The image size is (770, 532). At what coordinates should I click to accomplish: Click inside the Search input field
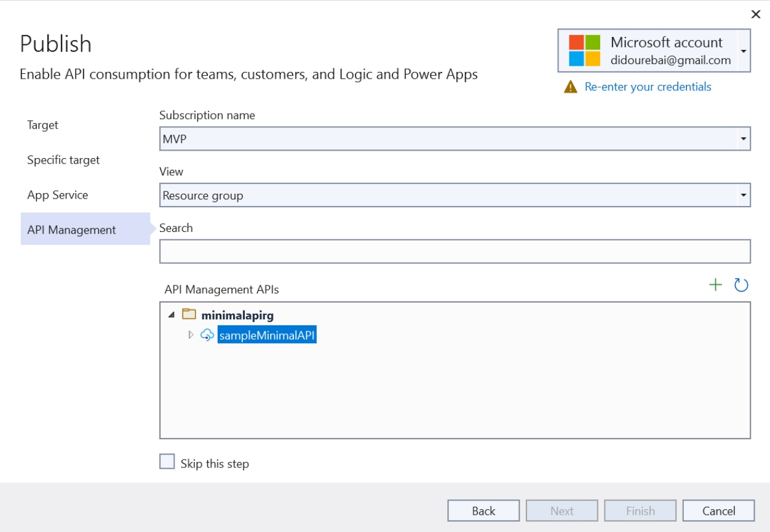(454, 252)
